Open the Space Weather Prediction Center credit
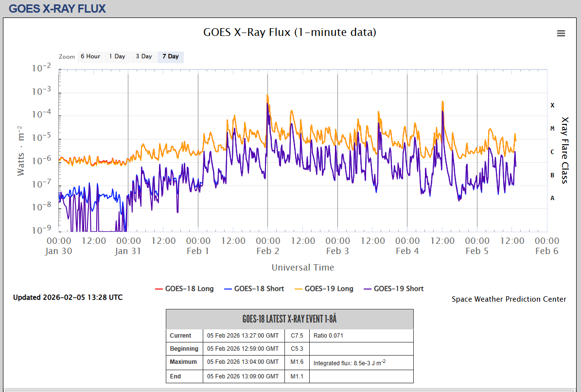Screen dimensions: 581x392 tap(509, 299)
